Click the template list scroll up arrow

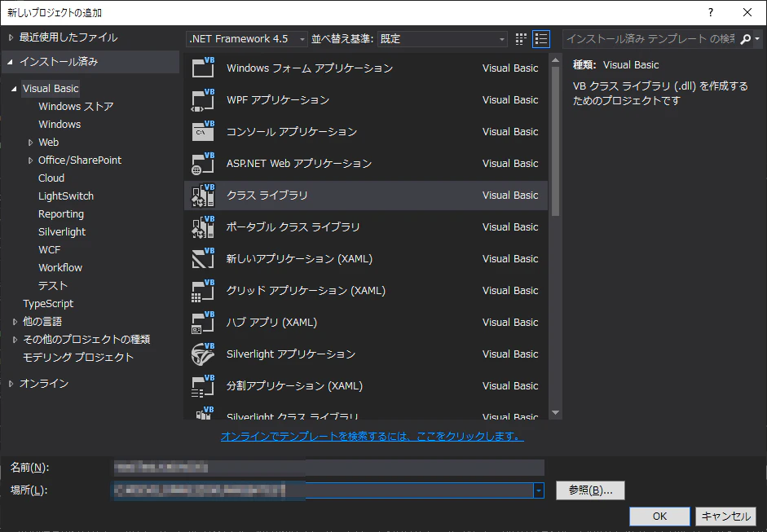click(555, 60)
